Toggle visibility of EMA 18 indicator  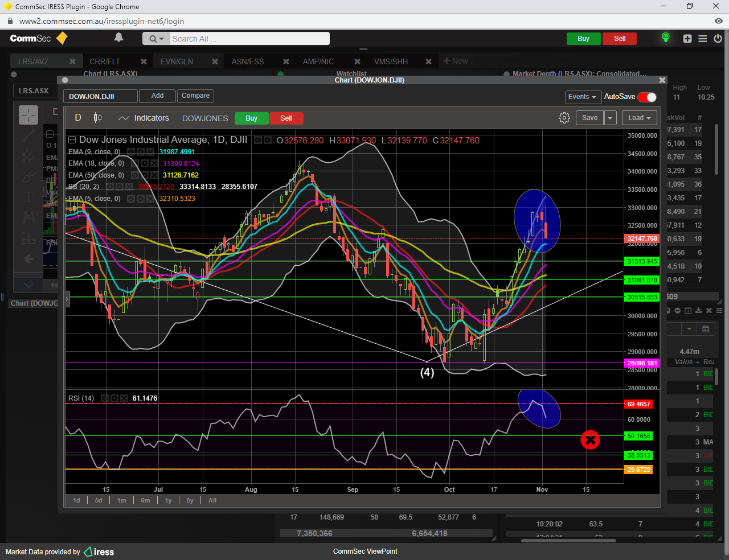[136, 163]
